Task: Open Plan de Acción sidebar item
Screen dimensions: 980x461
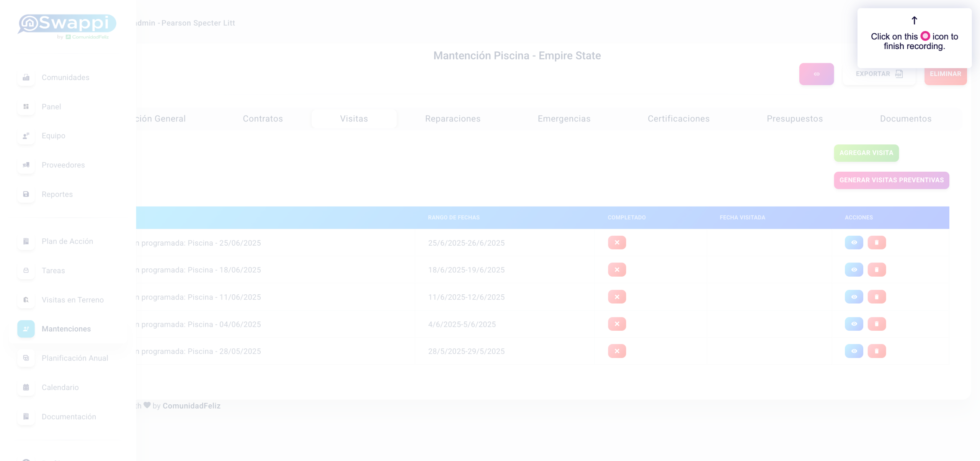Action: coord(67,241)
